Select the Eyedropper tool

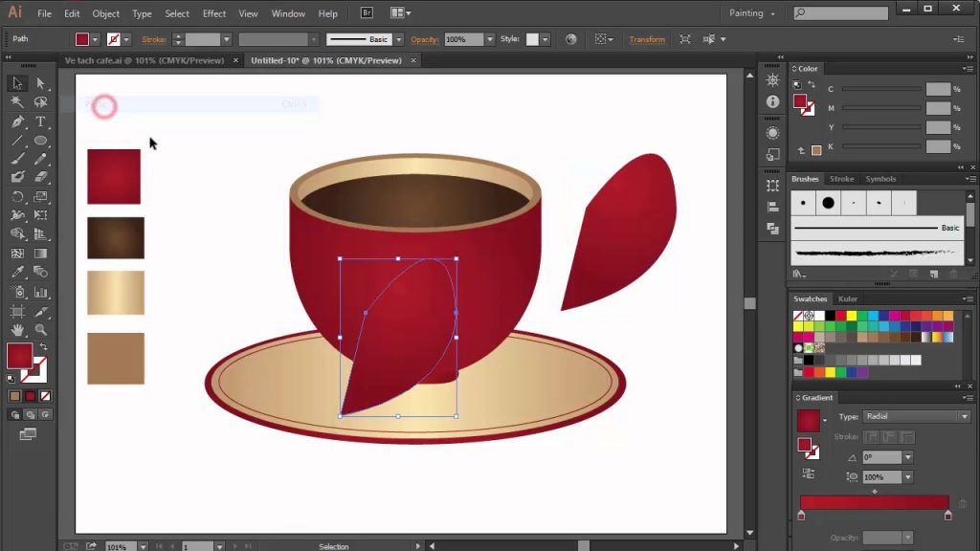pyautogui.click(x=17, y=273)
